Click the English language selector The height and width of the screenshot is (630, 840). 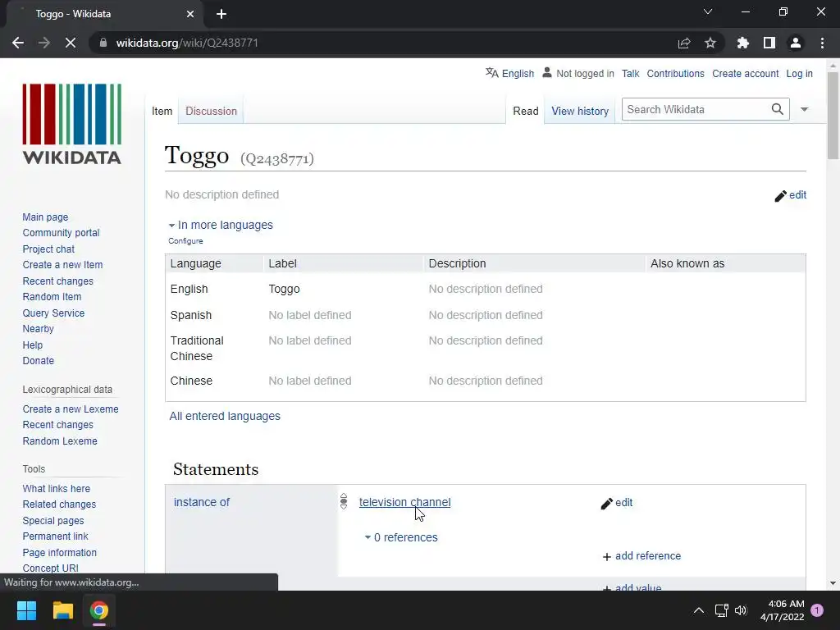518,73
